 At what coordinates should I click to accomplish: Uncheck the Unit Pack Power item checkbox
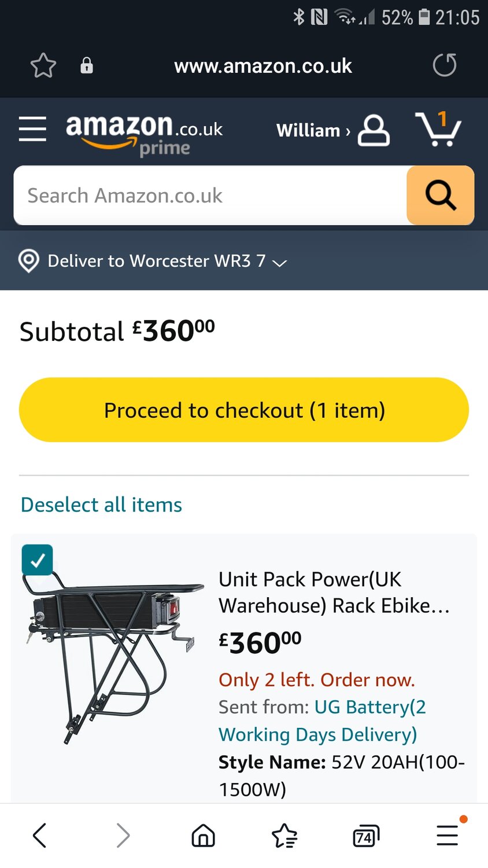pyautogui.click(x=38, y=560)
